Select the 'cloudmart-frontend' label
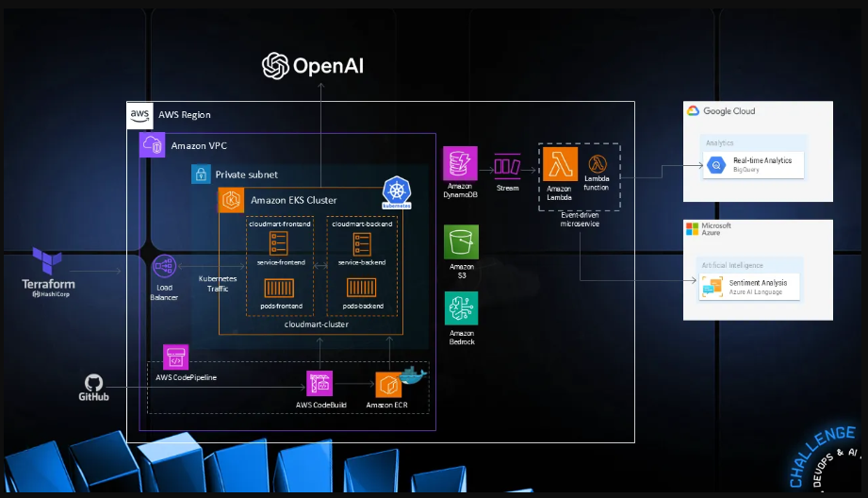 click(x=280, y=224)
